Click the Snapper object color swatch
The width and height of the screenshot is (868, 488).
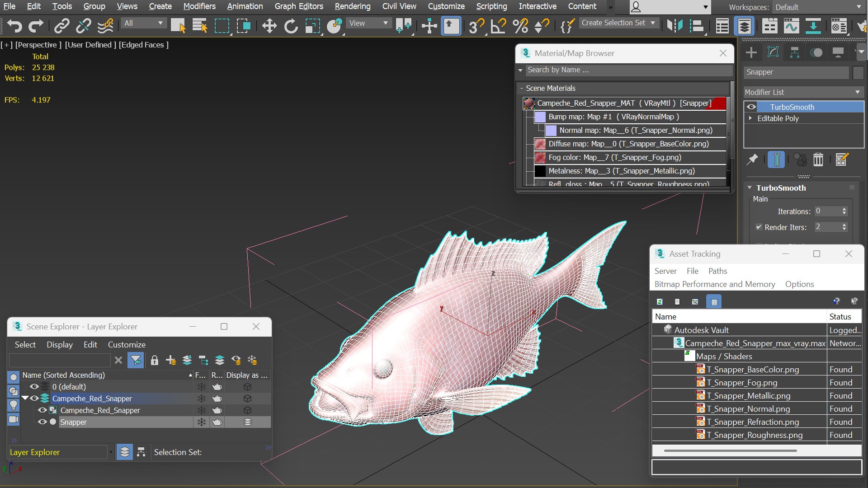(859, 72)
